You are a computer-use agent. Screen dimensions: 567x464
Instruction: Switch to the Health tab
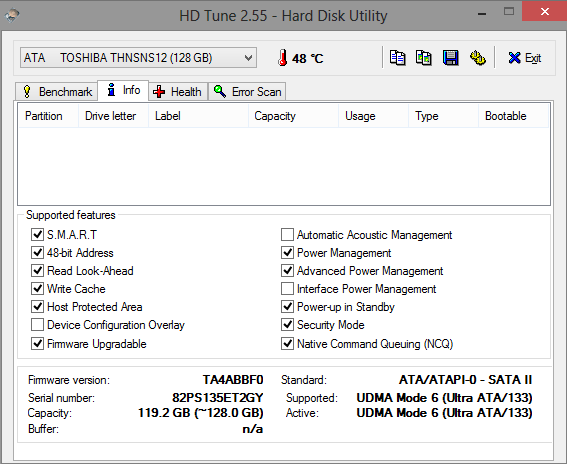coord(178,92)
